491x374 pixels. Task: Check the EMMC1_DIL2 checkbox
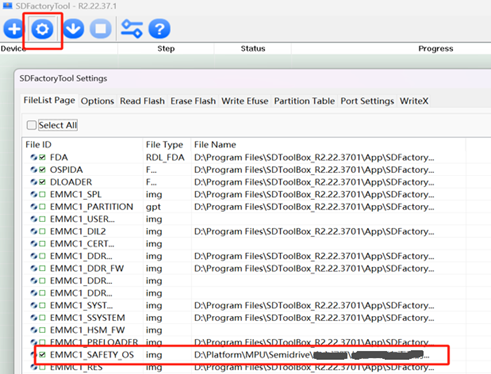pos(42,231)
